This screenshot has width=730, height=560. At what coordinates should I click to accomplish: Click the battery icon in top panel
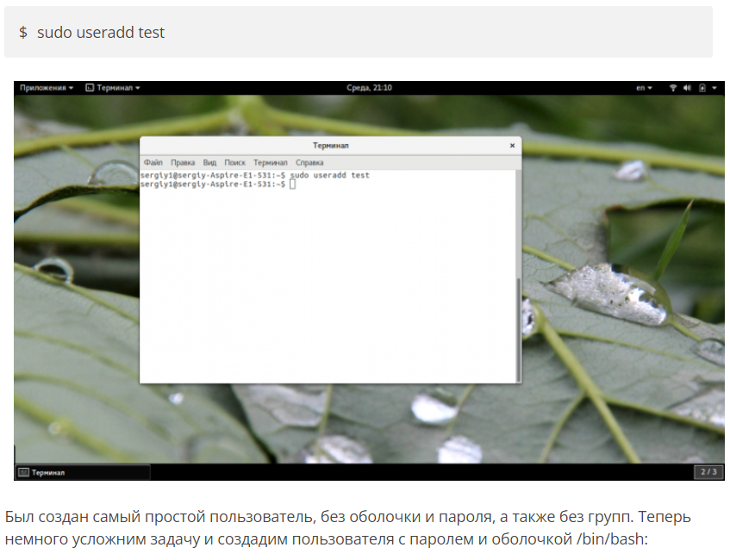click(702, 88)
